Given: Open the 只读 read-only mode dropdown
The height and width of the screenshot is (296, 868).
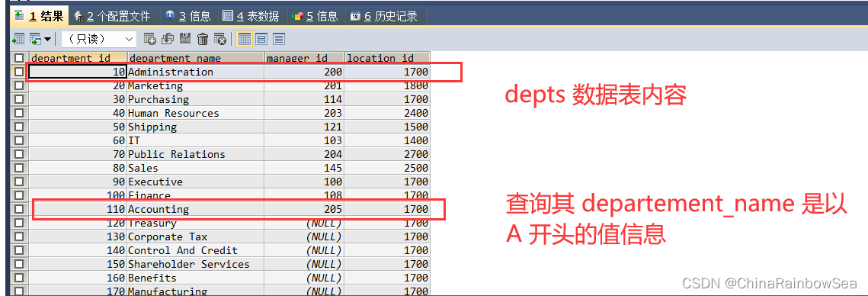Looking at the screenshot, I should (99, 39).
